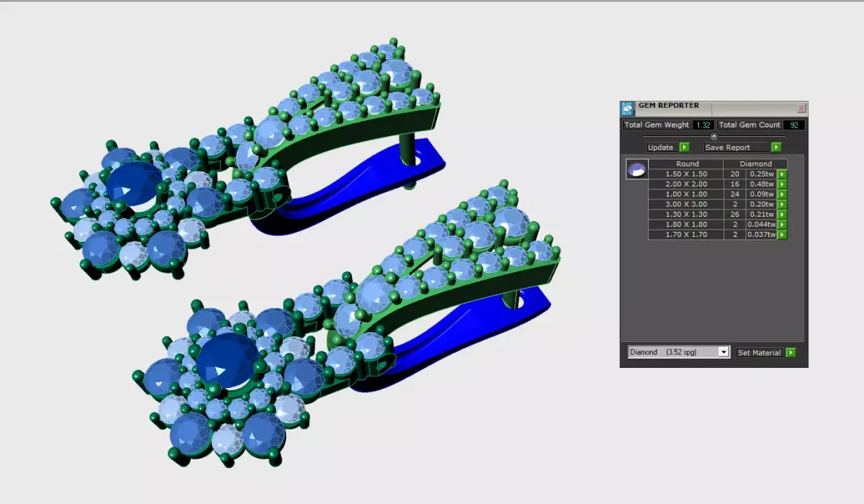The height and width of the screenshot is (504, 864).
Task: Click the count cell showing 16
Action: 735,184
